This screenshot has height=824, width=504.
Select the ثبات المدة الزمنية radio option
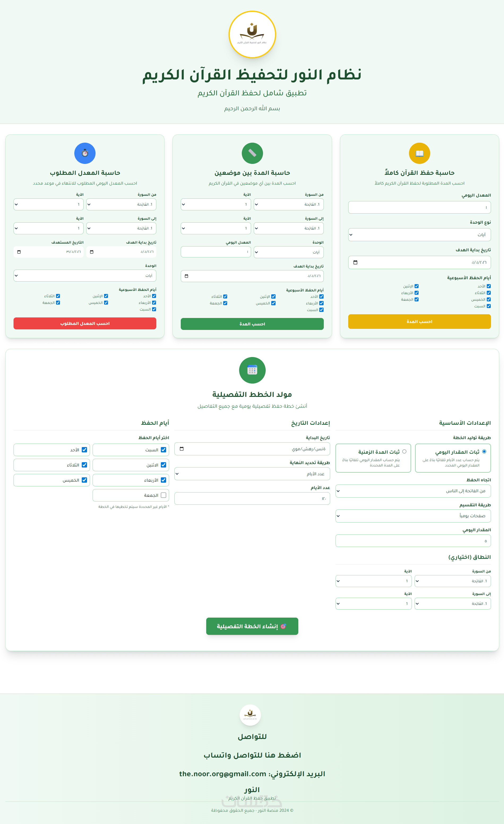point(404,452)
